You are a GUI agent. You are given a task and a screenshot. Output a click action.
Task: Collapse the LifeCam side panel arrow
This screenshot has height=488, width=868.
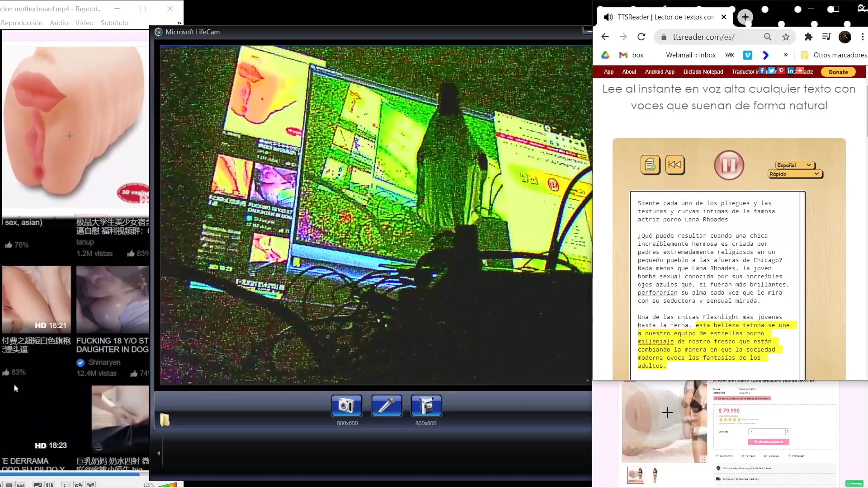click(159, 453)
